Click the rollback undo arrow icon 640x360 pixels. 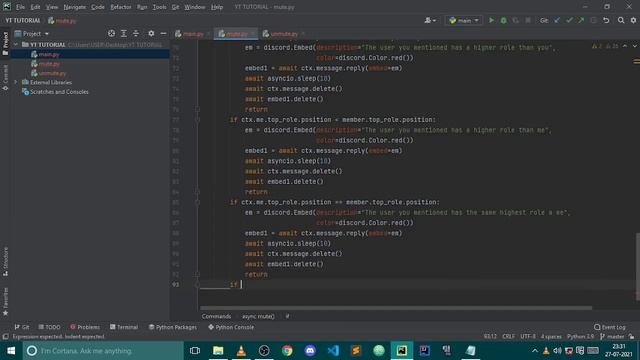[606, 20]
